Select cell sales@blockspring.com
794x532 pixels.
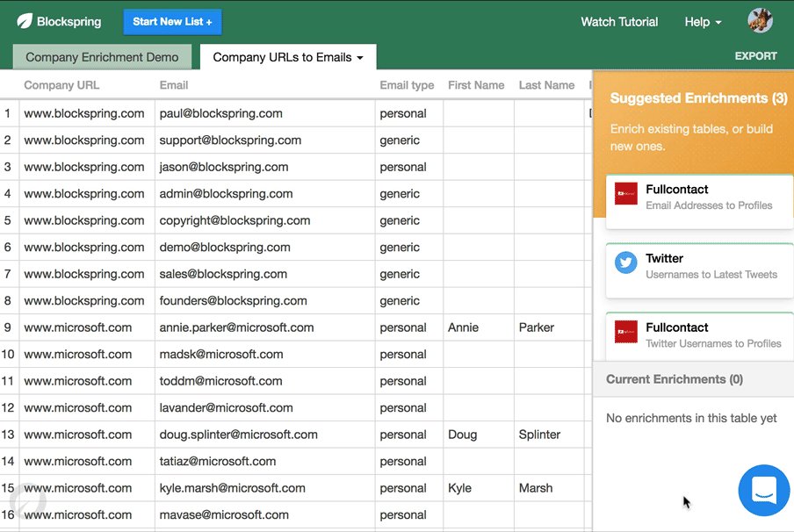[x=265, y=275]
